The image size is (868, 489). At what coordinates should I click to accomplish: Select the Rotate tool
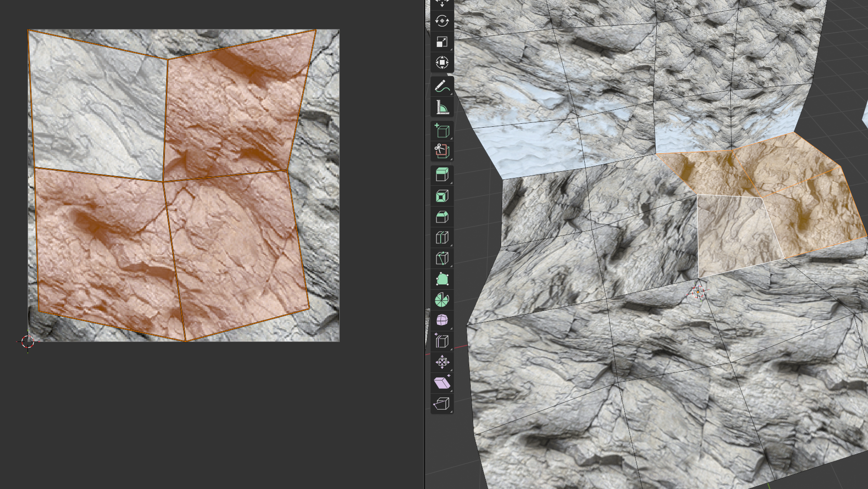click(x=442, y=21)
